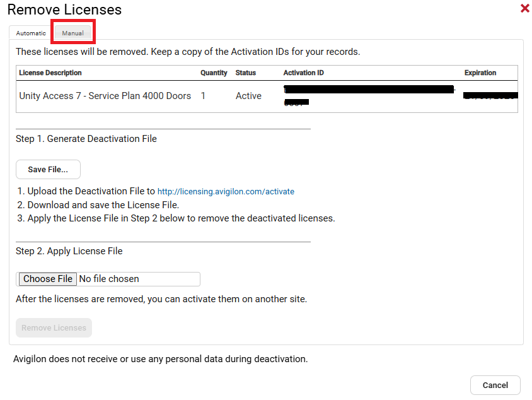
Task: Switch to the Automatic tab
Action: (x=31, y=33)
